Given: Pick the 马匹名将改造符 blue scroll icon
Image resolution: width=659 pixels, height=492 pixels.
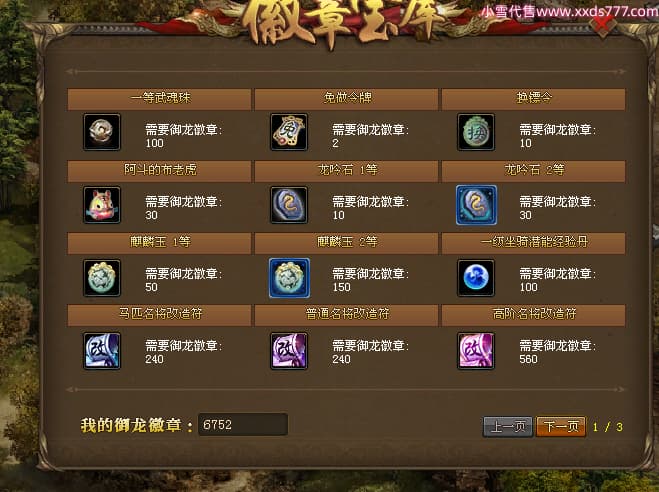Looking at the screenshot, I should coord(102,351).
